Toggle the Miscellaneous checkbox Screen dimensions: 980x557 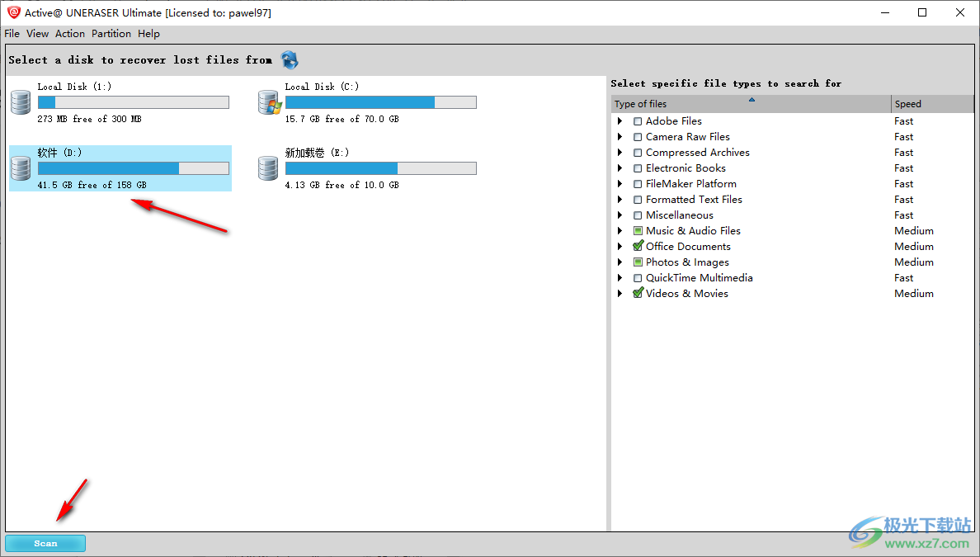(638, 215)
